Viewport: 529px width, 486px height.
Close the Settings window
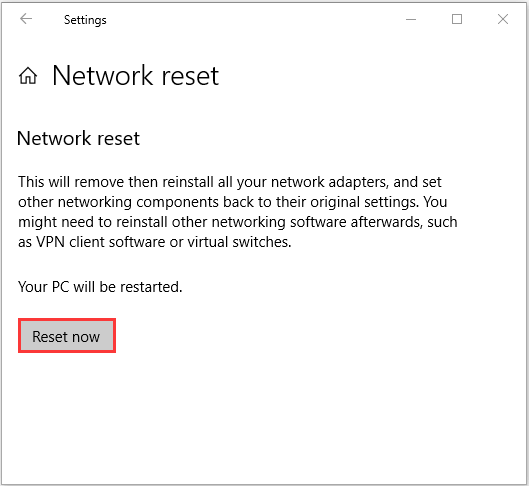click(x=503, y=19)
